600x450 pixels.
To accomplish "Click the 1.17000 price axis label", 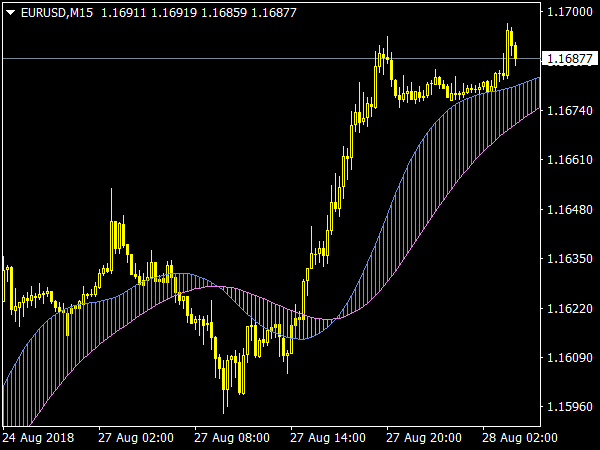I will click(x=568, y=12).
